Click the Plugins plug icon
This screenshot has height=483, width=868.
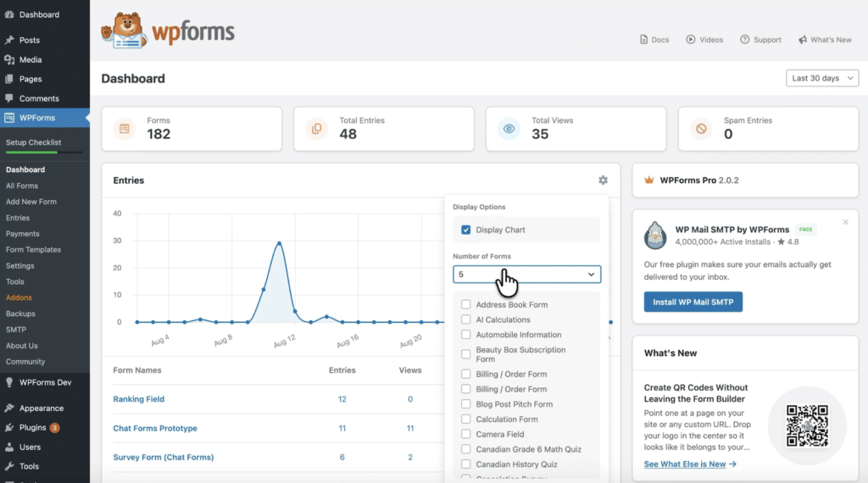pyautogui.click(x=9, y=428)
